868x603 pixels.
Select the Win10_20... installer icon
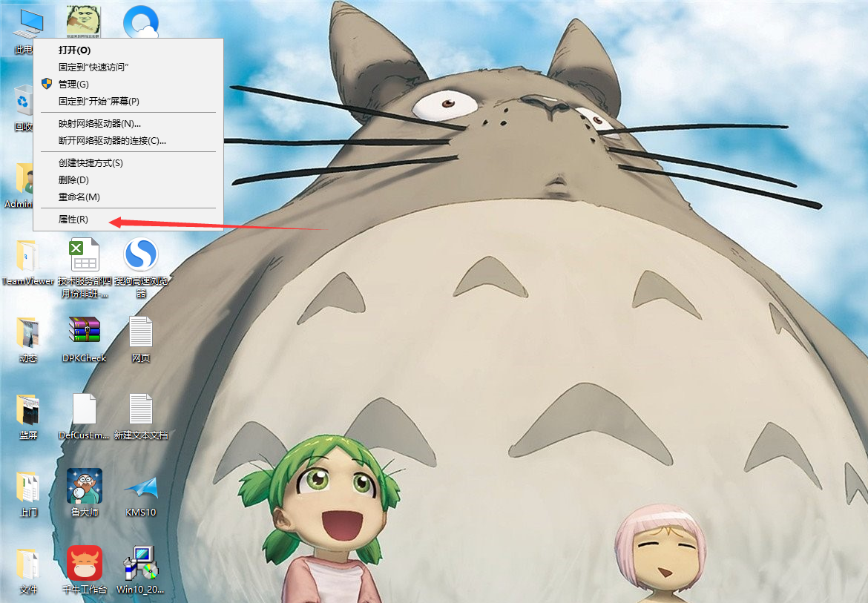pos(141,563)
